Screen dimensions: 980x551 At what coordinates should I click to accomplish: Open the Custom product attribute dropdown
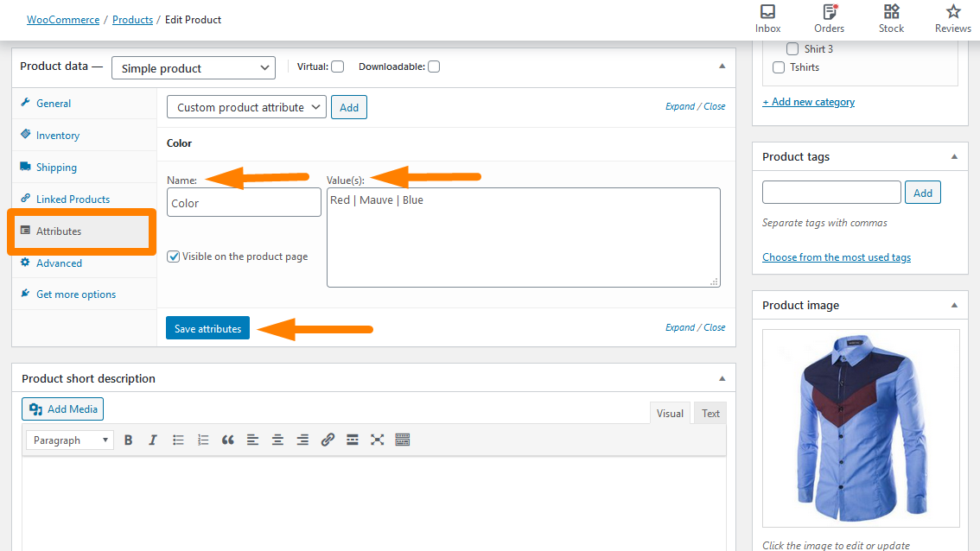[246, 107]
